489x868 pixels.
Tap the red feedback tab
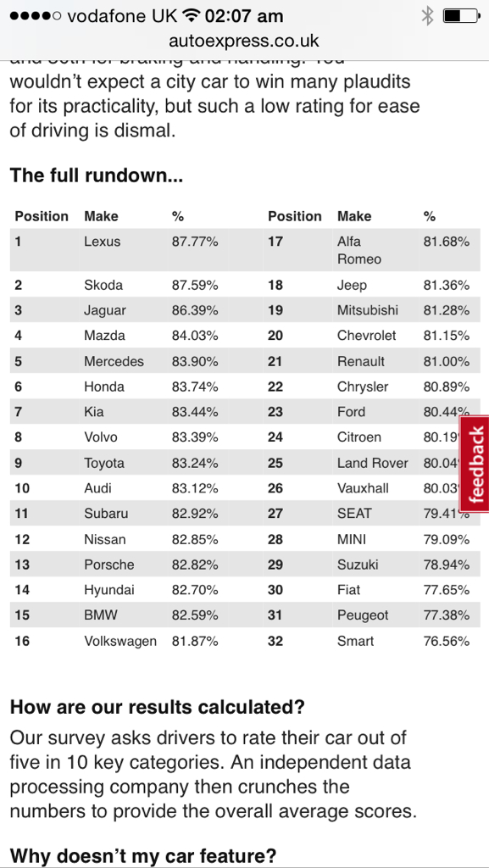click(475, 464)
